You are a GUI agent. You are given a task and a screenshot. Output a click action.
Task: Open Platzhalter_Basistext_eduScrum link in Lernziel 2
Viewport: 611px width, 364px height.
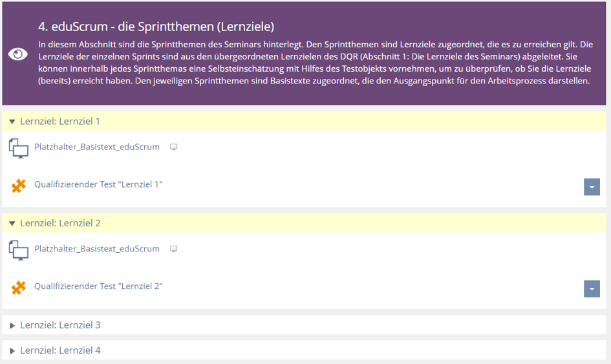pos(97,249)
